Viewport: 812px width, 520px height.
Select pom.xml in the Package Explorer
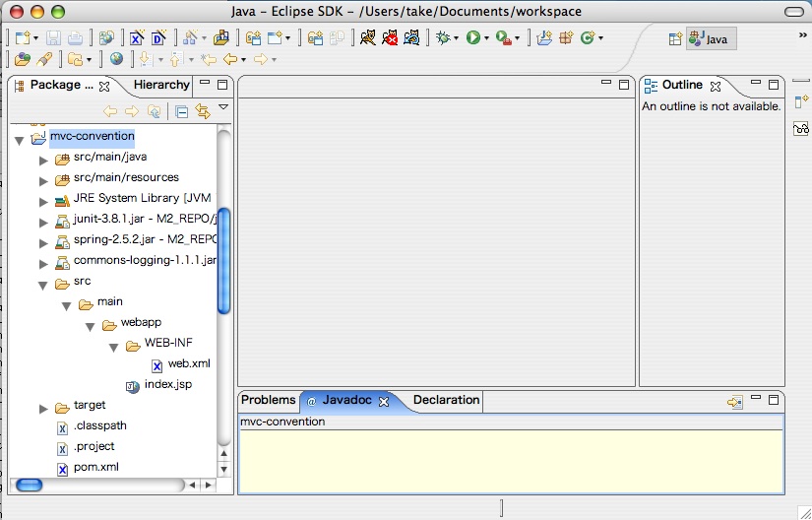pos(95,467)
